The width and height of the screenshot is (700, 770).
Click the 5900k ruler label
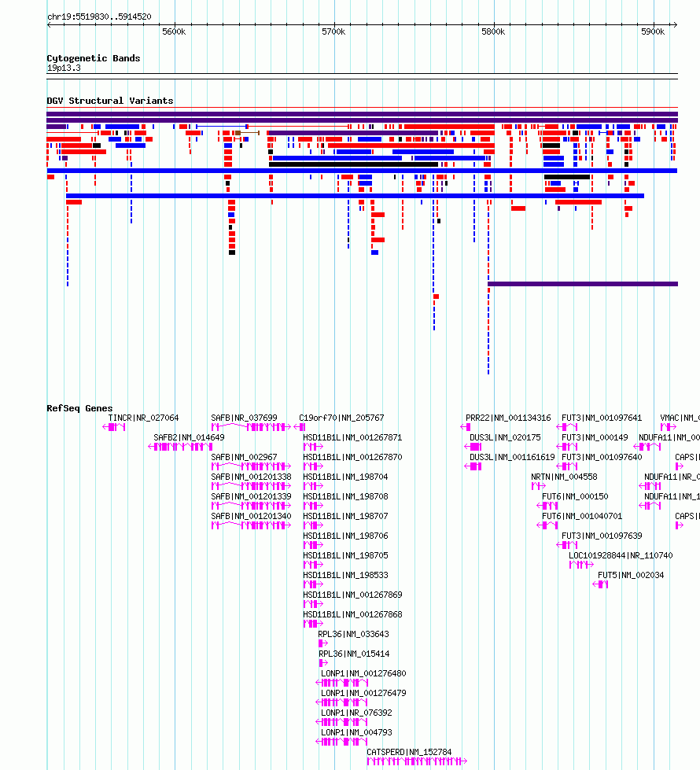[x=653, y=32]
